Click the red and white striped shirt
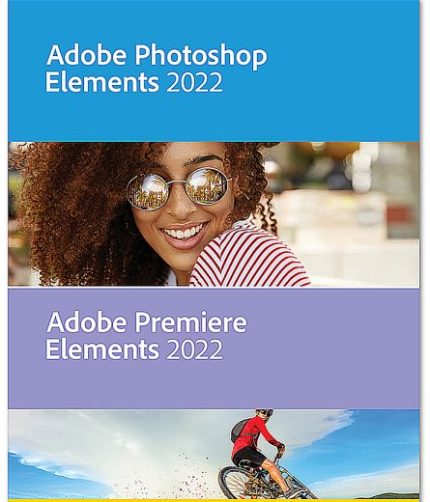Image resolution: width=430 pixels, height=502 pixels. pyautogui.click(x=250, y=258)
